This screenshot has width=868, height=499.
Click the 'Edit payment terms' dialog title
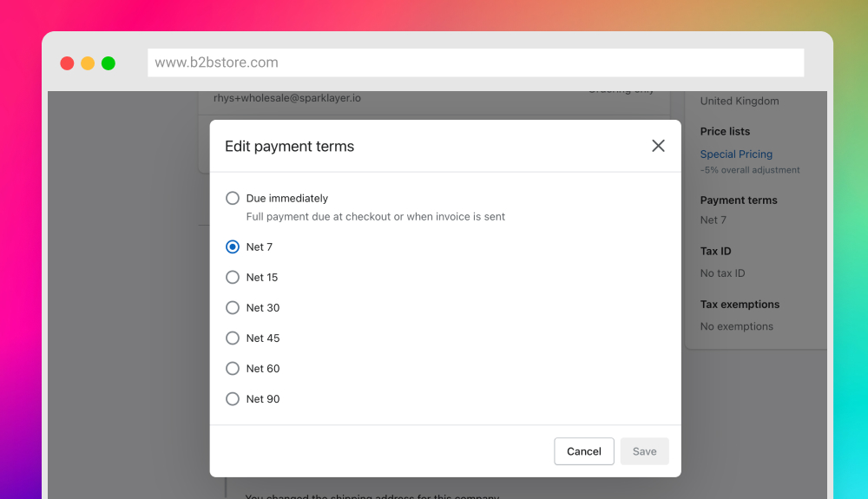[x=289, y=146]
